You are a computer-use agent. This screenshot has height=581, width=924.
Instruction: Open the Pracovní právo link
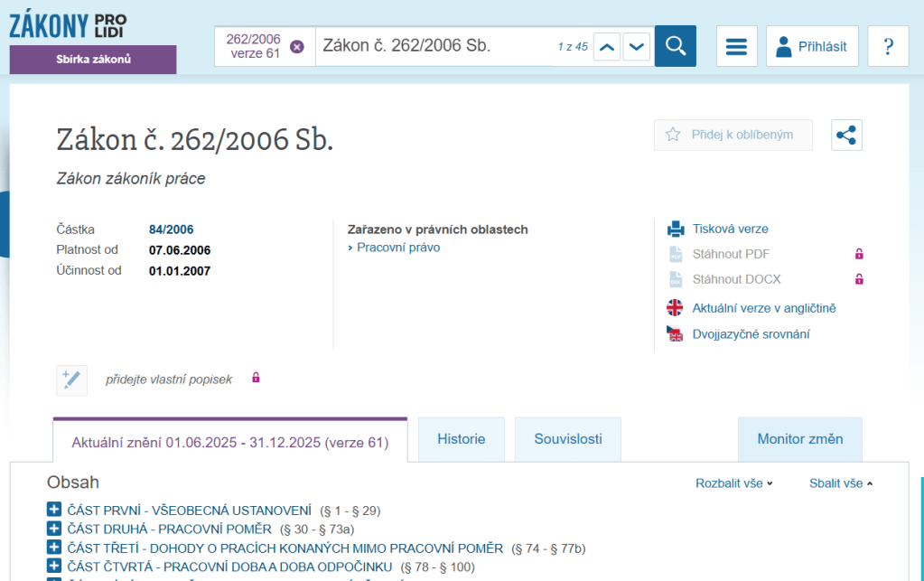[x=398, y=248]
